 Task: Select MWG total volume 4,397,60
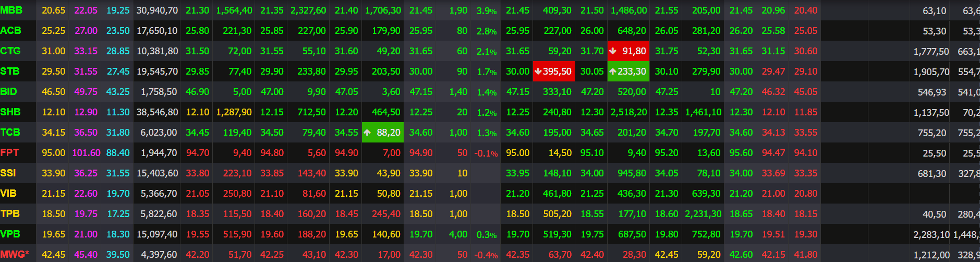[159, 255]
